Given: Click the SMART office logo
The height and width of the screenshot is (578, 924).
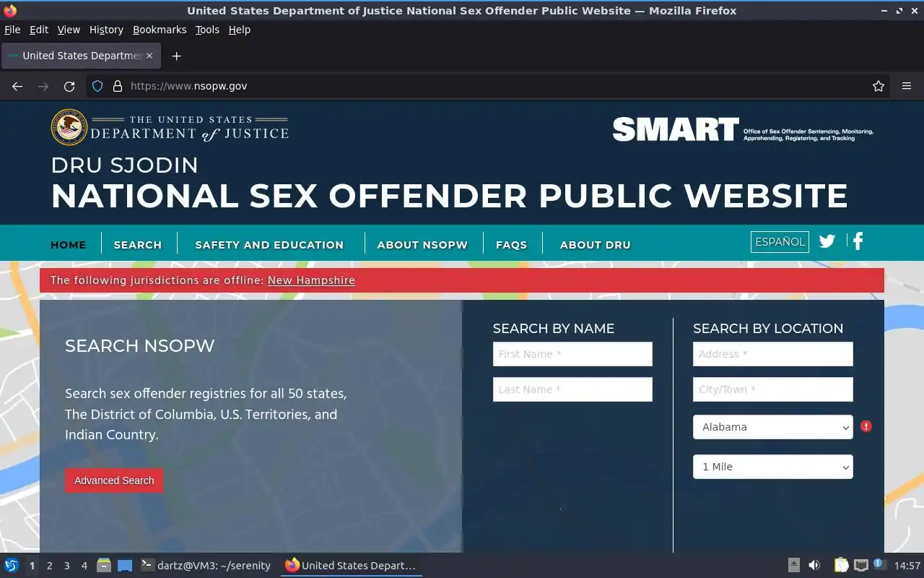Looking at the screenshot, I should 743,129.
